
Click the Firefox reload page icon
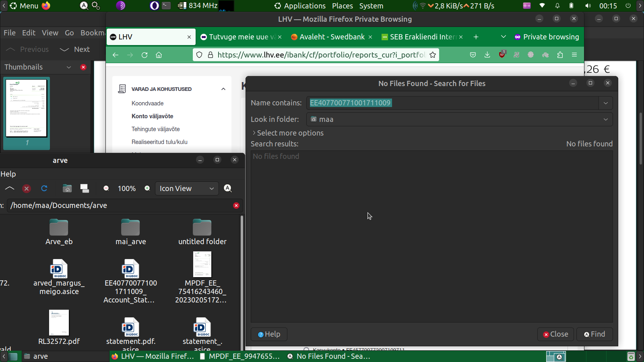coord(144,55)
